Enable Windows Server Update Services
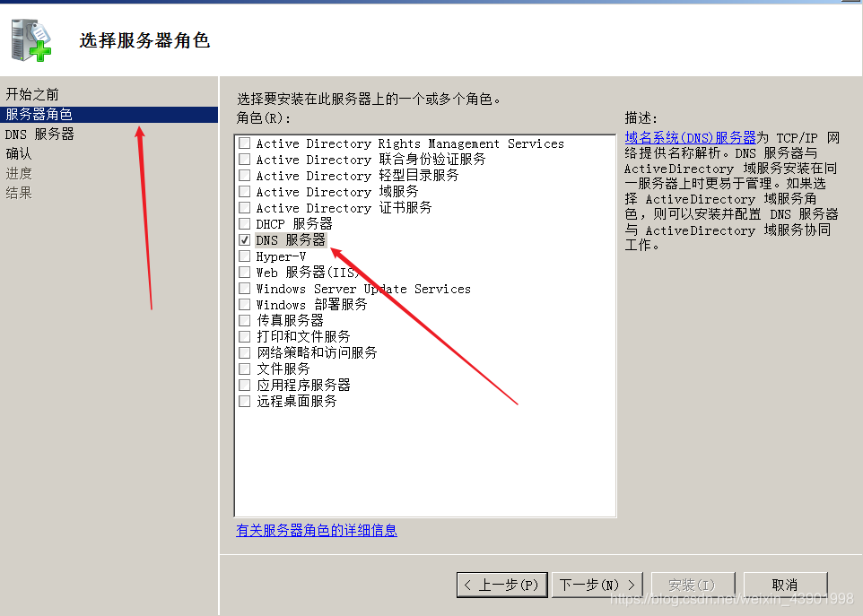This screenshot has width=863, height=616. pos(244,288)
